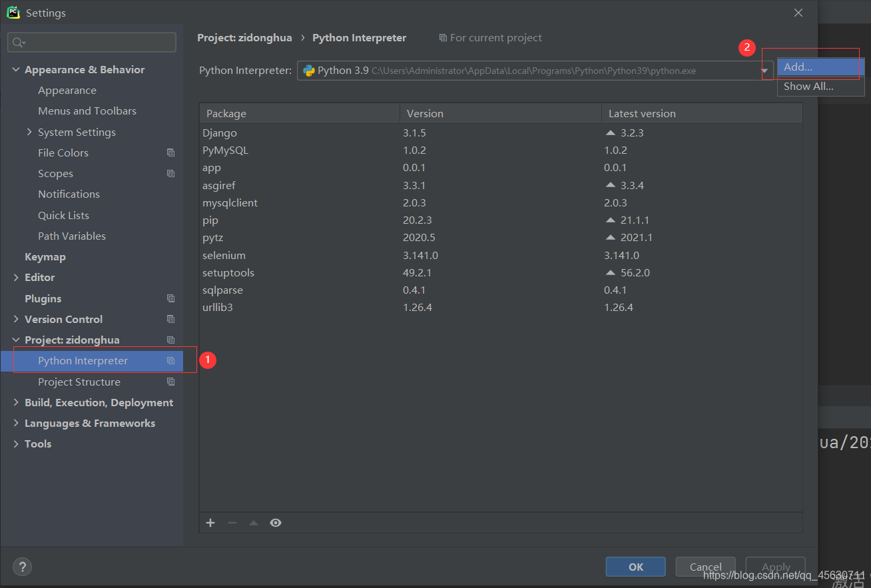Click the project-level icon beside Scopes
This screenshot has width=871, height=588.
point(170,173)
